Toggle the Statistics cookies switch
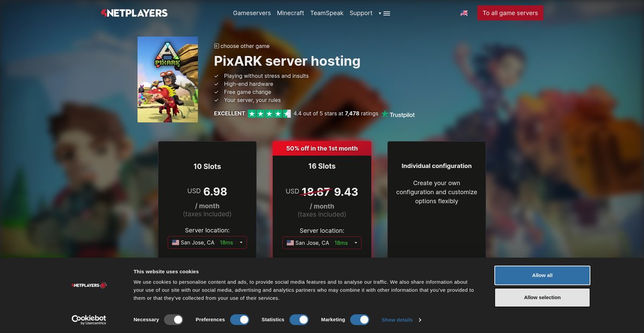 click(x=299, y=320)
